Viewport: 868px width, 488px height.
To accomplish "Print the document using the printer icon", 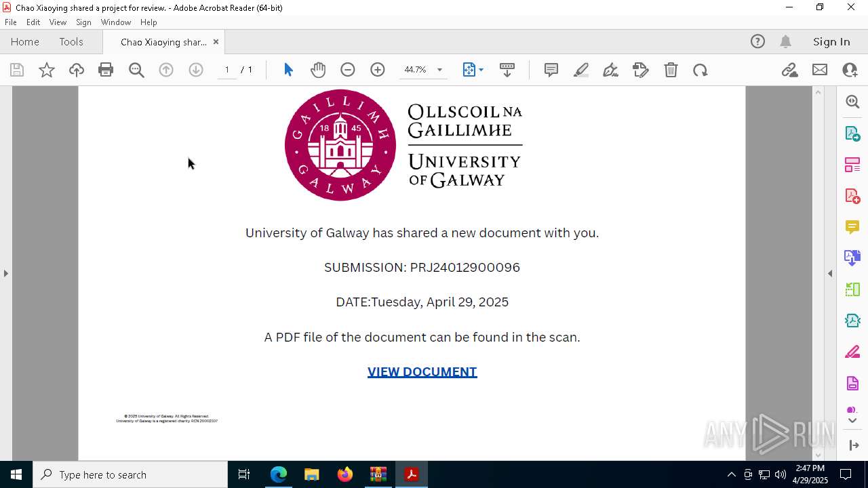I will [x=106, y=70].
